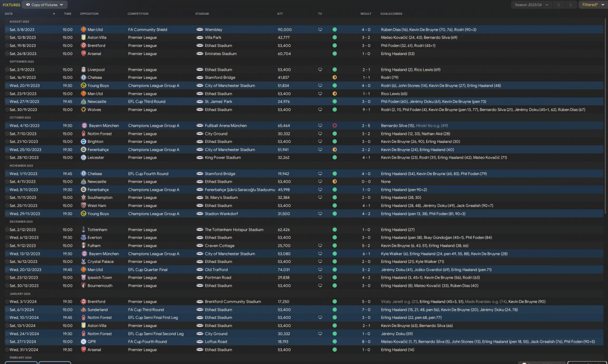Click the green win indicator on the Wolves row
Viewport: 608px width, 364px height.
click(334, 110)
